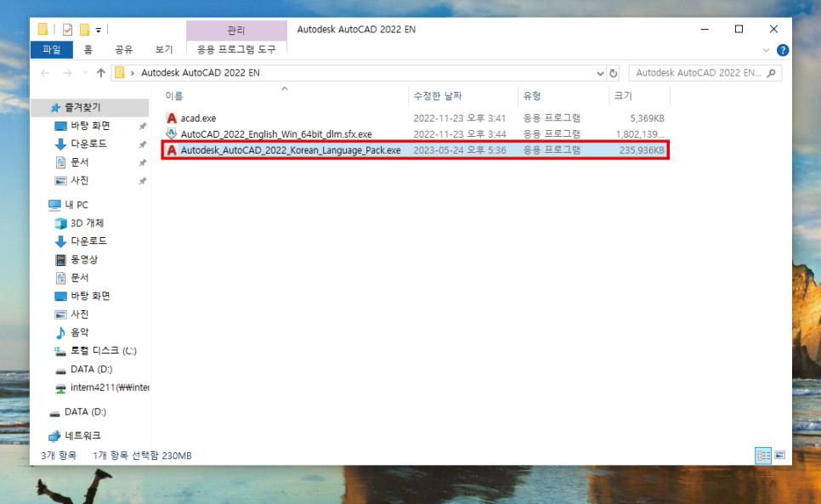
Task: Click the search box for this folder
Action: pyautogui.click(x=705, y=73)
